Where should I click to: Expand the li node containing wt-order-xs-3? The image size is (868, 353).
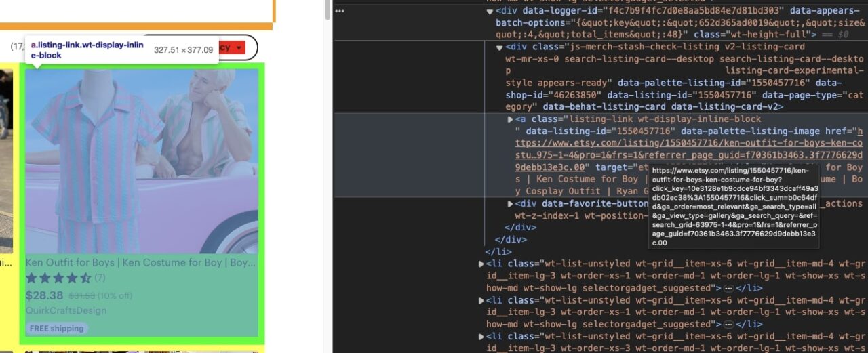click(x=481, y=337)
